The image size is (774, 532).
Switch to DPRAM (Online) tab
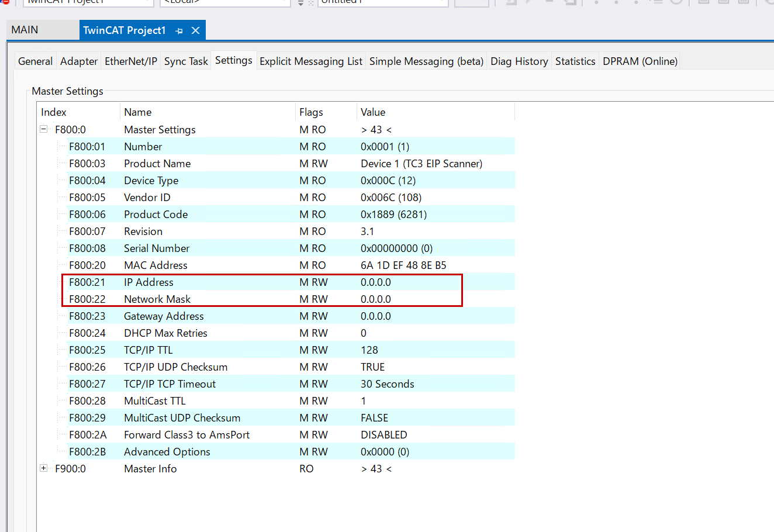(x=640, y=61)
